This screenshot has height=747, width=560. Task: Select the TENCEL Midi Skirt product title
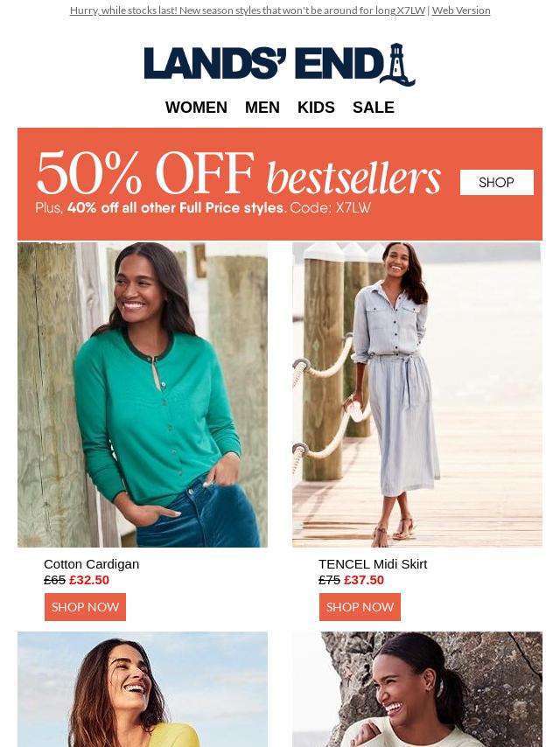373,564
